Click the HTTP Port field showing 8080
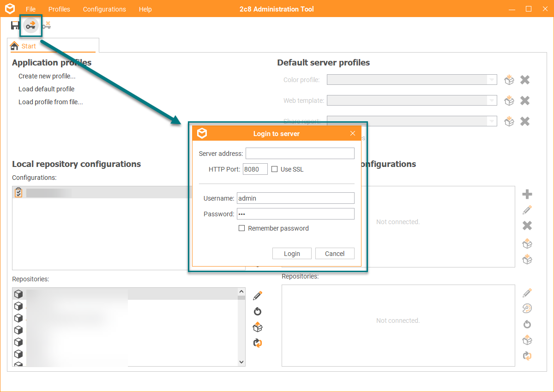The height and width of the screenshot is (392, 554). coord(255,169)
